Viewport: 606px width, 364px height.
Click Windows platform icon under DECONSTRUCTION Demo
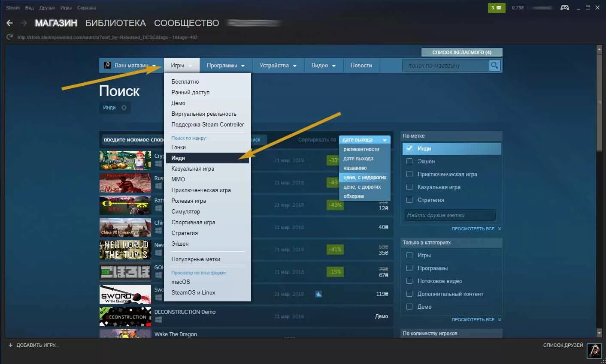coord(158,320)
